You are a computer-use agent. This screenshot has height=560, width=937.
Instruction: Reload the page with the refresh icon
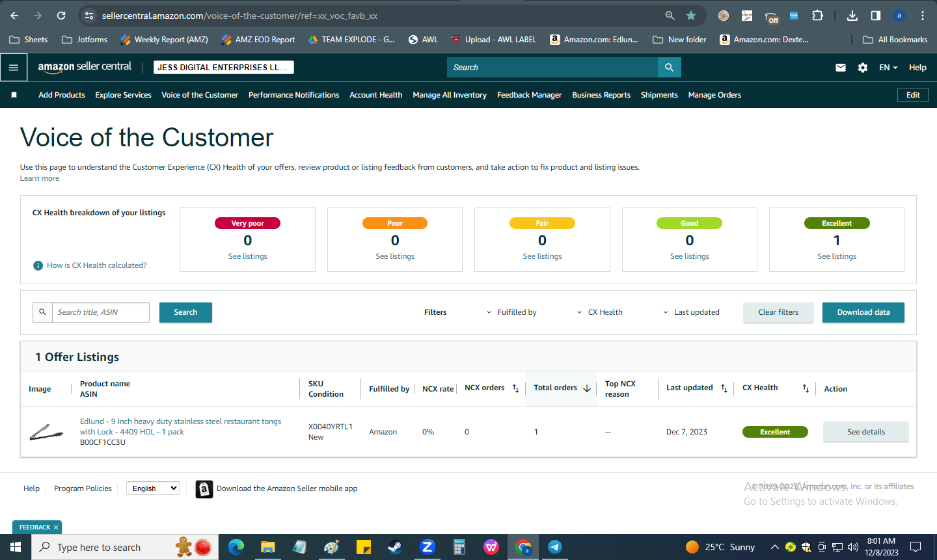(61, 16)
